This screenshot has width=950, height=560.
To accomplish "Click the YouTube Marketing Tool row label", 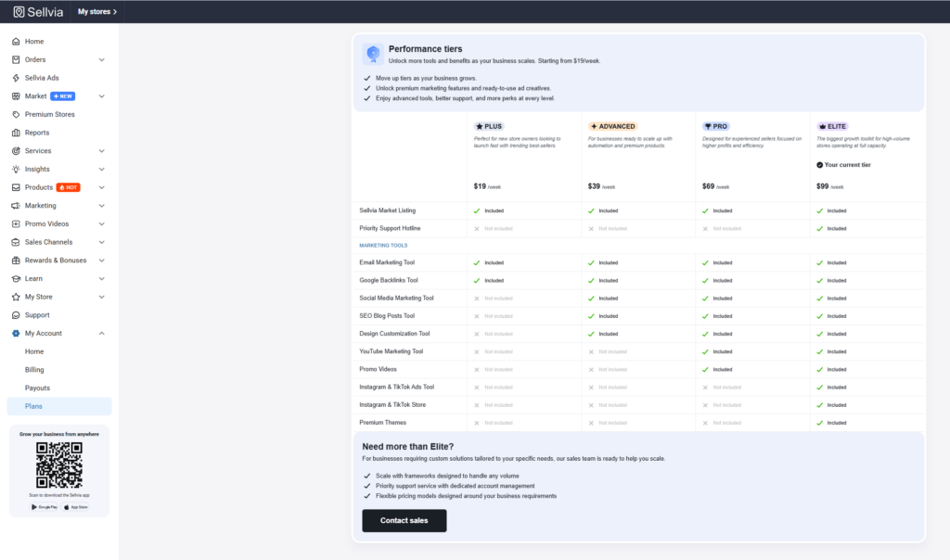I will point(392,351).
